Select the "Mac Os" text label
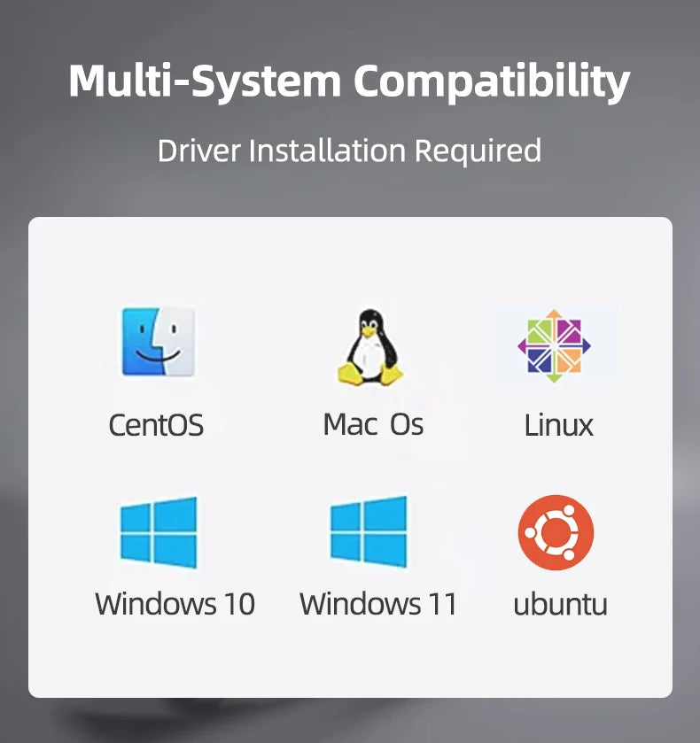Viewport: 700px width, 743px height. pyautogui.click(x=373, y=424)
